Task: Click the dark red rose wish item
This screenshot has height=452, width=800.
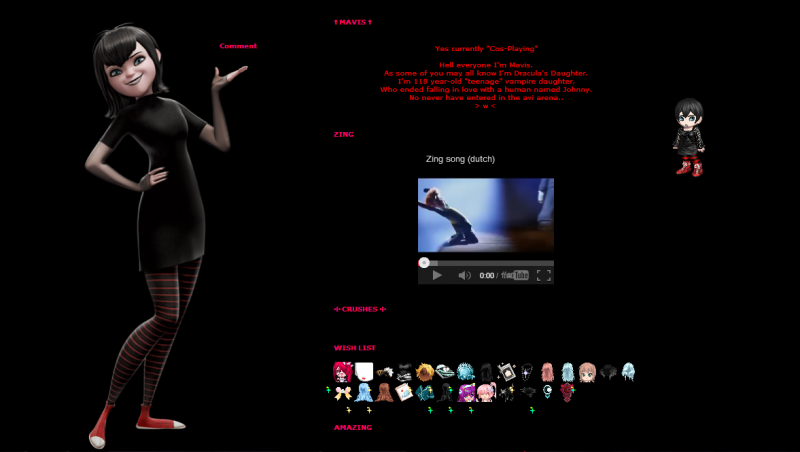Action: tap(568, 392)
